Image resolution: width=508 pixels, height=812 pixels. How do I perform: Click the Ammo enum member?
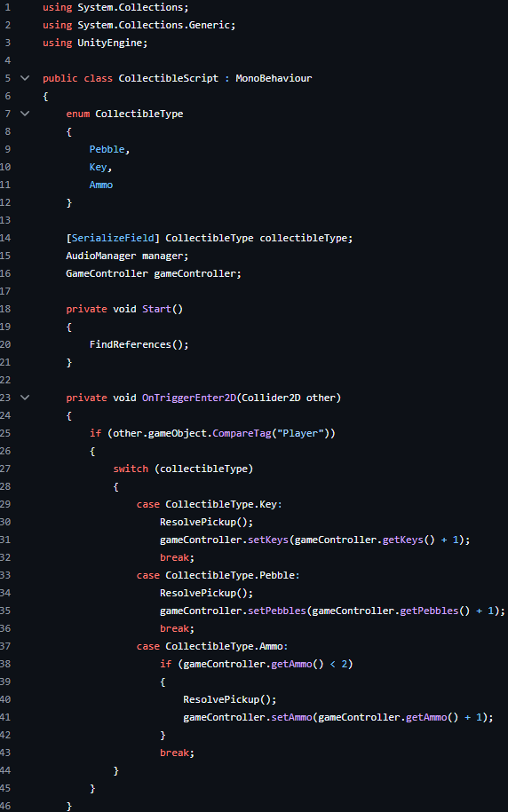pos(101,185)
